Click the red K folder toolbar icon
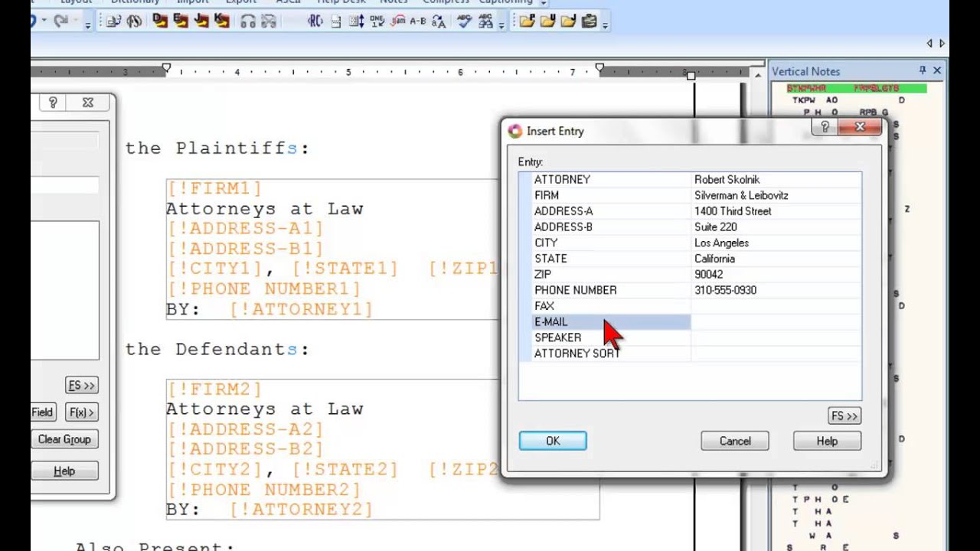Screen dimensions: 980x551 (221, 21)
